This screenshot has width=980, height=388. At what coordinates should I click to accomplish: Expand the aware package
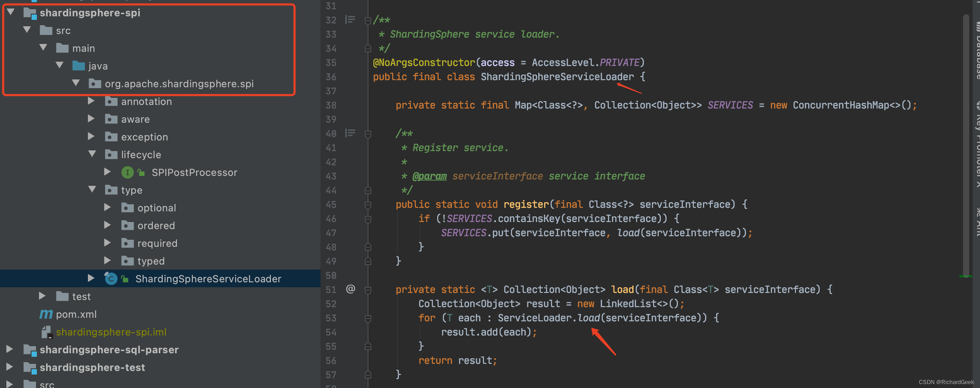[91, 119]
